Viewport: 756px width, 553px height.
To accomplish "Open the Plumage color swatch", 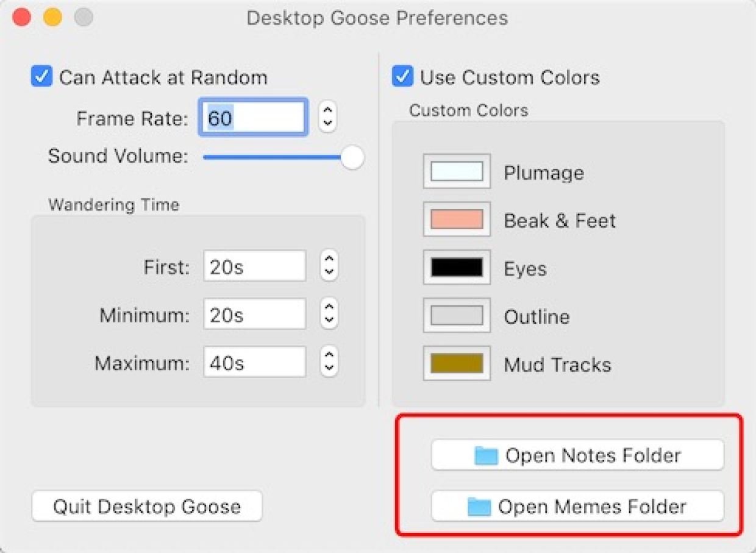I will click(457, 171).
